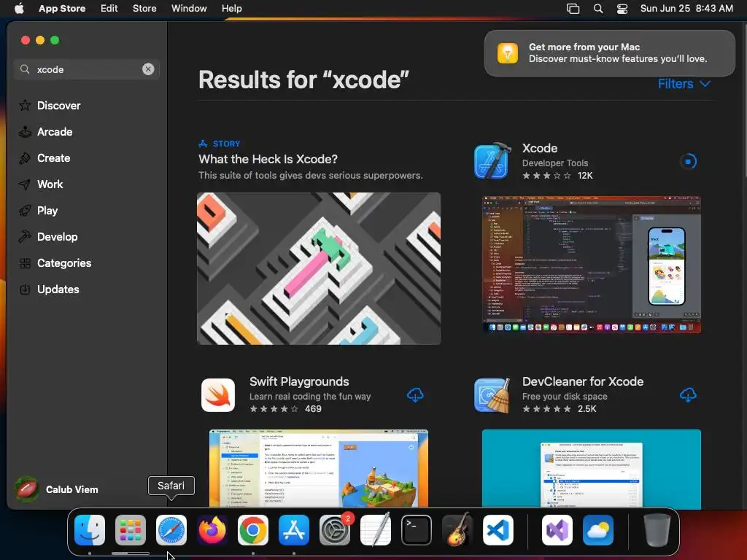The height and width of the screenshot is (560, 747).
Task: View the Swift Playgrounds screenshot preview
Action: pos(319,468)
